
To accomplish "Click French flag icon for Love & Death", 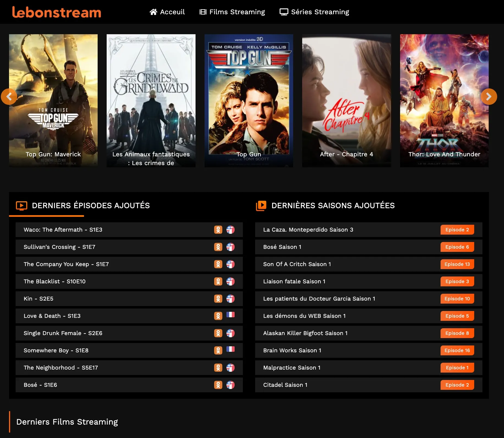I will pos(231,315).
